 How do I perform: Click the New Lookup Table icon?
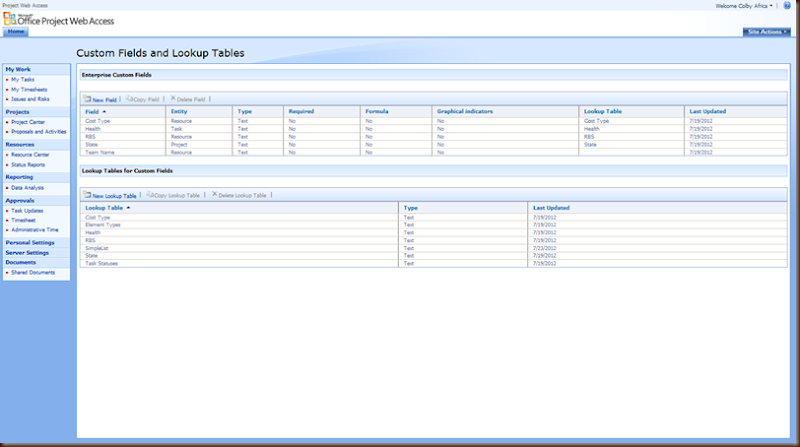(87, 194)
